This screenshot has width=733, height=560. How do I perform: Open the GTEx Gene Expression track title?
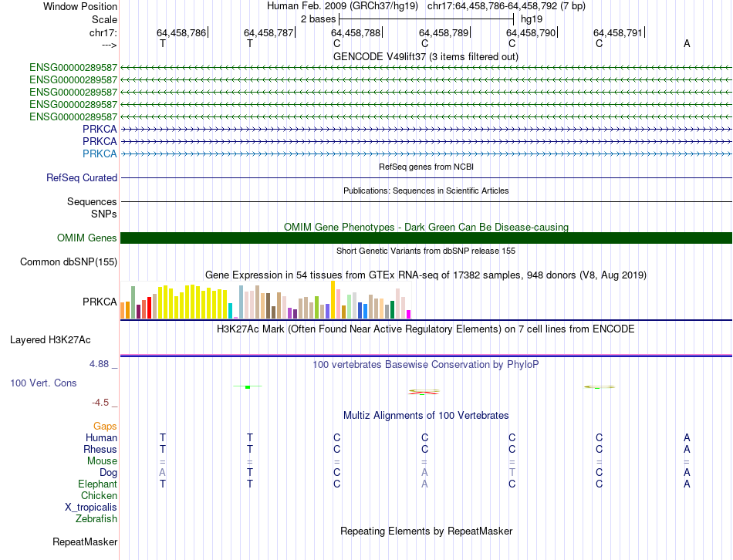[426, 275]
